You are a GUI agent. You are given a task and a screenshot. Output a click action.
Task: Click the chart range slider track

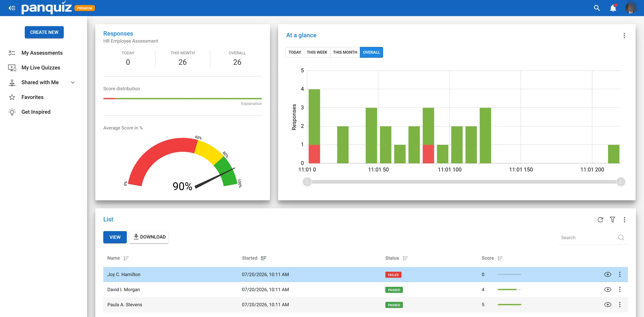[x=464, y=182]
